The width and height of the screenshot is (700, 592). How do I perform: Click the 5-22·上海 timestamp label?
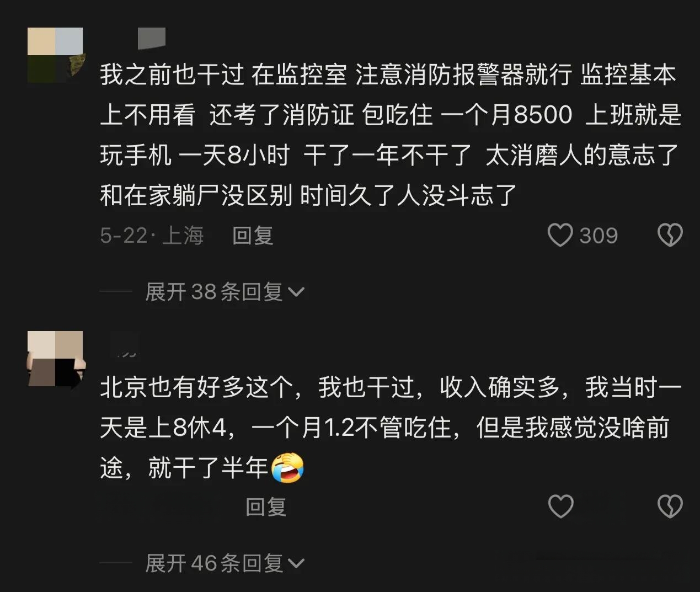(x=152, y=236)
